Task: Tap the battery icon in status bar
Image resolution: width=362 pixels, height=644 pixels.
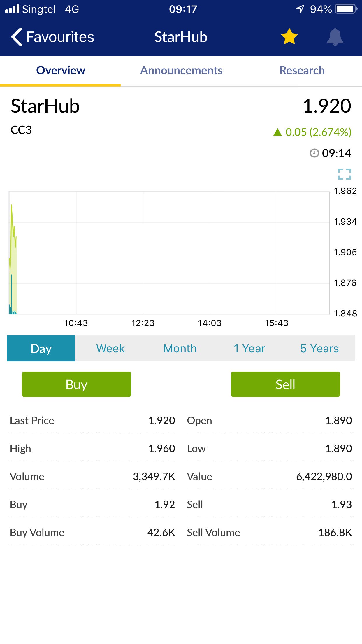Action: pos(346,9)
